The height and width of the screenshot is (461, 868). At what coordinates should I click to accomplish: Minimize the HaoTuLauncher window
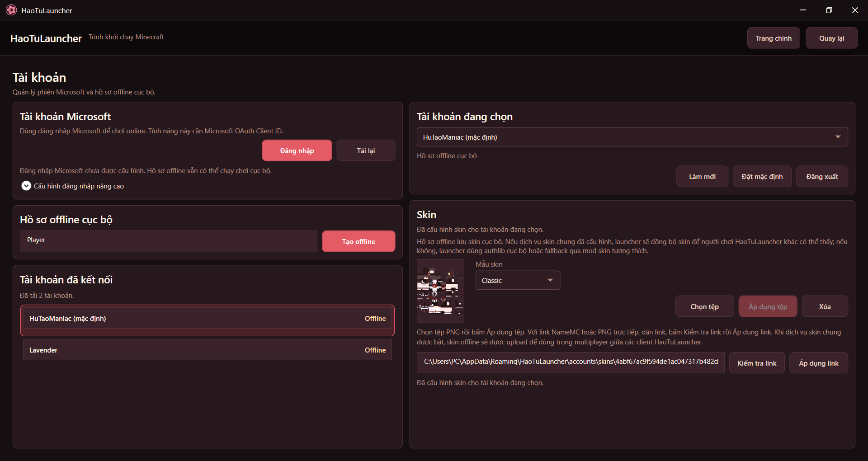click(x=803, y=10)
